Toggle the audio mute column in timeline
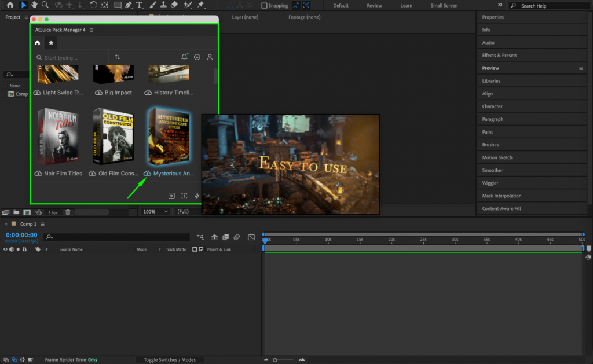The image size is (593, 364). (x=12, y=249)
